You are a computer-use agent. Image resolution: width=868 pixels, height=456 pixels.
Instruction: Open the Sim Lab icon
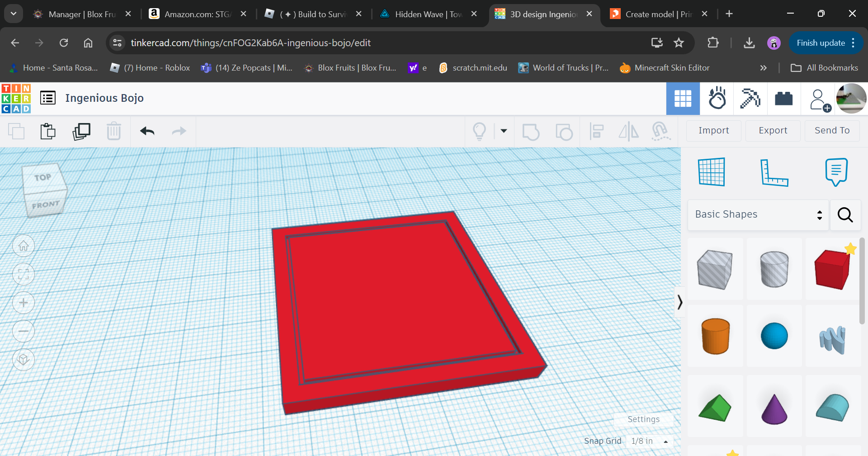pyautogui.click(x=717, y=99)
